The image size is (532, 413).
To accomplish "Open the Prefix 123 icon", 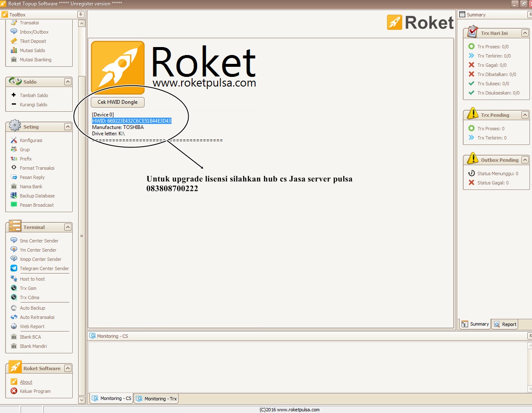I will pyautogui.click(x=14, y=158).
